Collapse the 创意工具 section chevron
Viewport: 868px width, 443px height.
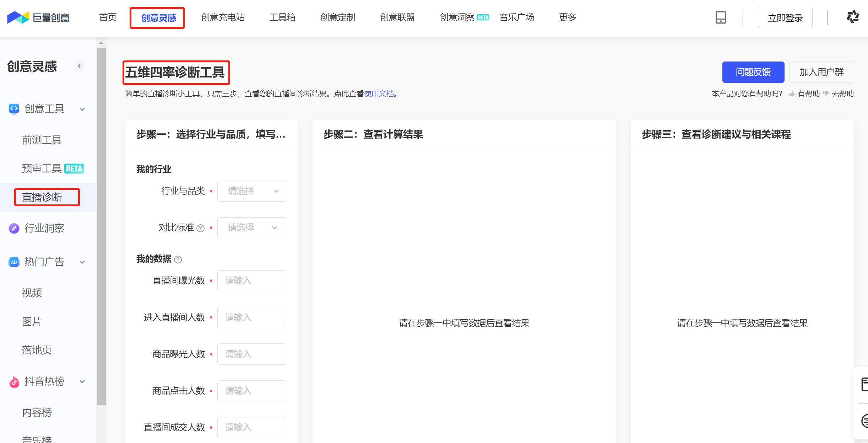click(x=82, y=109)
